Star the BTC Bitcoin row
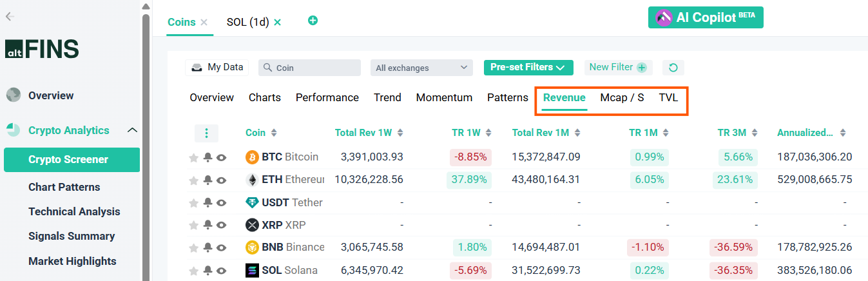868x281 pixels. pyautogui.click(x=193, y=157)
